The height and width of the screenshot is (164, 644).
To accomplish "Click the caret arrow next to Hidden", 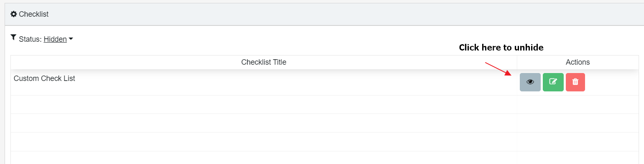I will [71, 39].
